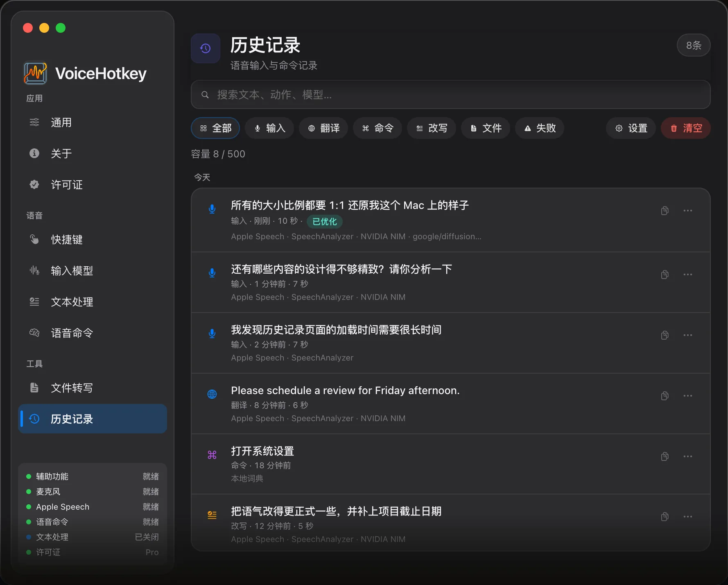
Task: Open record '把语气改得更正式一些,并补上项目截止日期'
Action: [450, 523]
